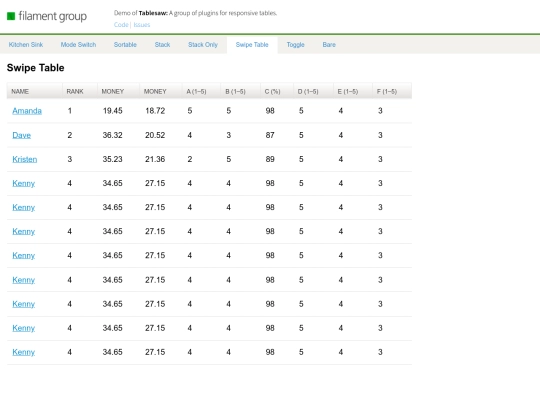Click the filament group wordmark text
Screen dimensions: 540x405
point(53,16)
